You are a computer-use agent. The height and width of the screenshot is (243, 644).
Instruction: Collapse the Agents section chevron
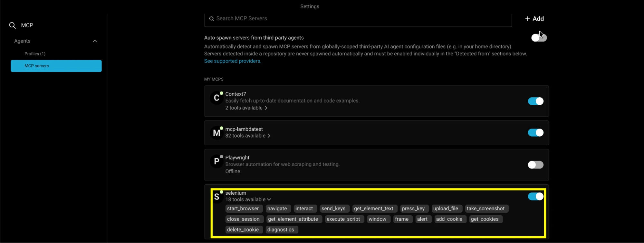click(95, 41)
